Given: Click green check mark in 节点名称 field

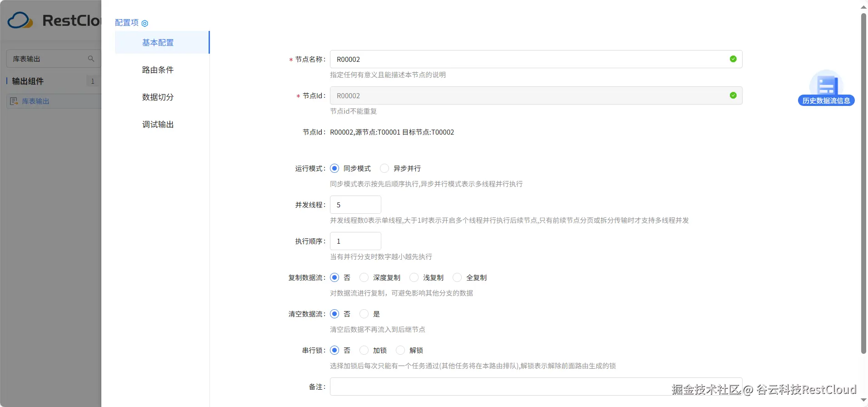Looking at the screenshot, I should click(733, 59).
